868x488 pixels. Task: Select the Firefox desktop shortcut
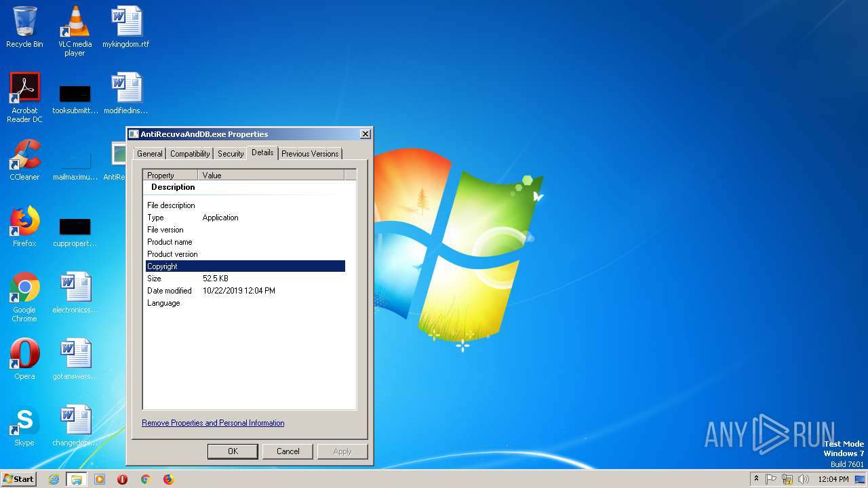pyautogui.click(x=24, y=226)
